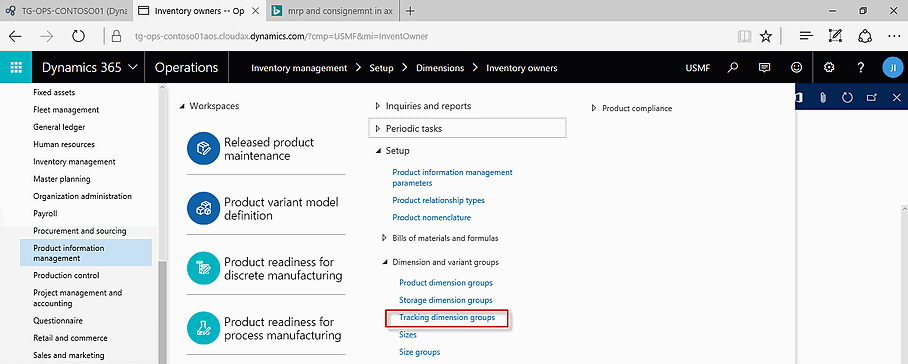Select General ledger module
Viewport: 908px width, 364px height.
coord(59,127)
